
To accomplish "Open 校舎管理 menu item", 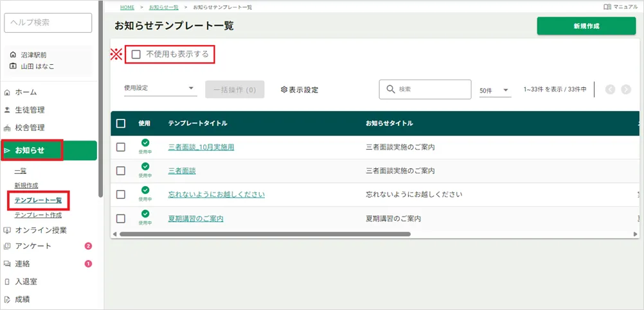I will (x=30, y=128).
